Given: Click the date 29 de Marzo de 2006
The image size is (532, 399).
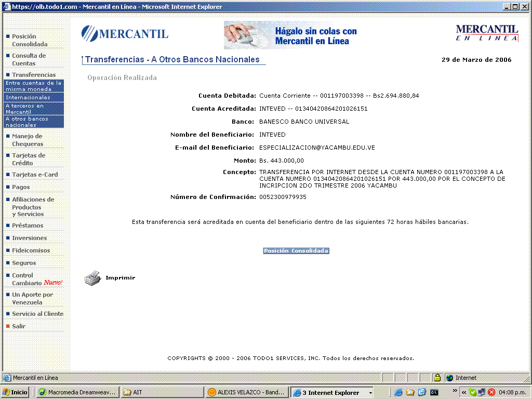Looking at the screenshot, I should point(476,60).
